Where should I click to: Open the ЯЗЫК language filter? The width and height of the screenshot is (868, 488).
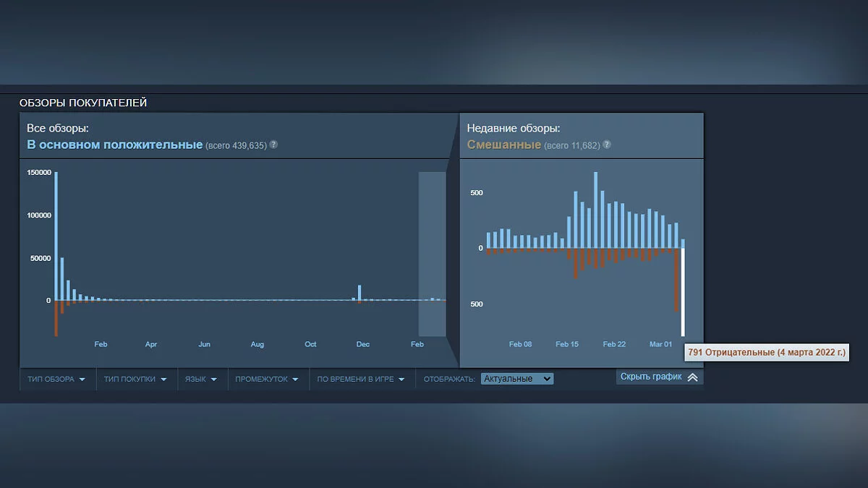200,379
